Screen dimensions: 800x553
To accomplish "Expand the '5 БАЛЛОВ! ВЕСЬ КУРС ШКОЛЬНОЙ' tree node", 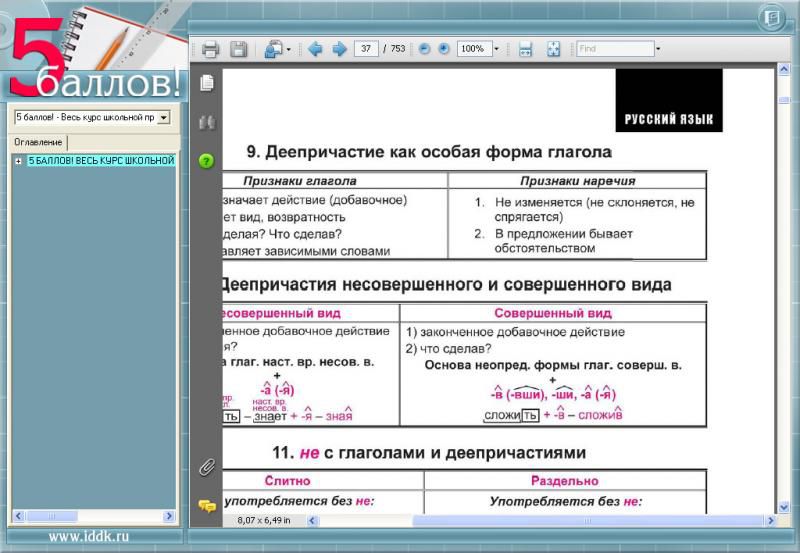I will tap(18, 161).
